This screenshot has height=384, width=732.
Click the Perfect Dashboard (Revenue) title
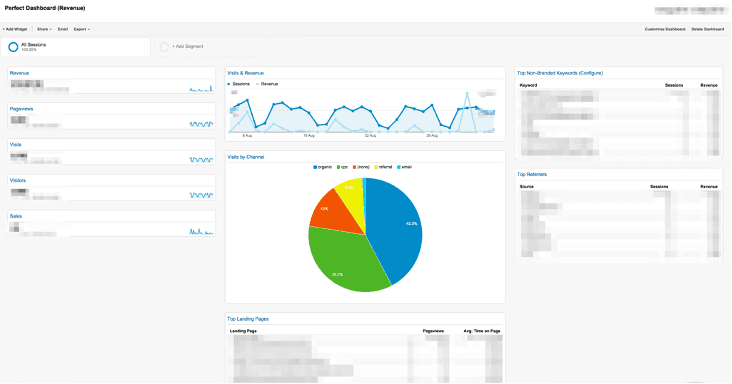(x=45, y=8)
